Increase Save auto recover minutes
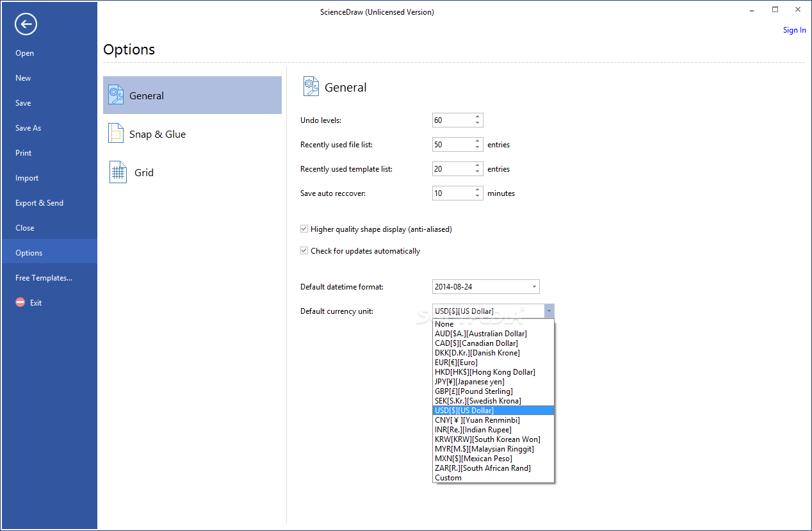This screenshot has width=812, height=531. 478,190
